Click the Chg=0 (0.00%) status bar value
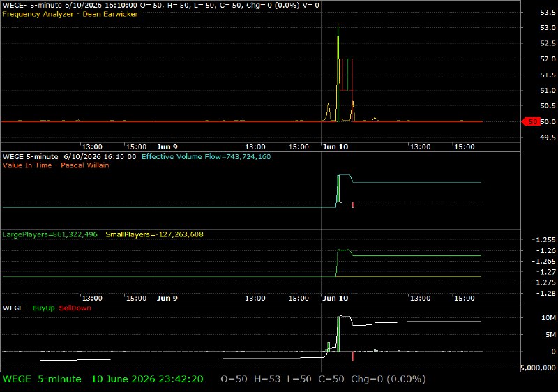 (389, 379)
